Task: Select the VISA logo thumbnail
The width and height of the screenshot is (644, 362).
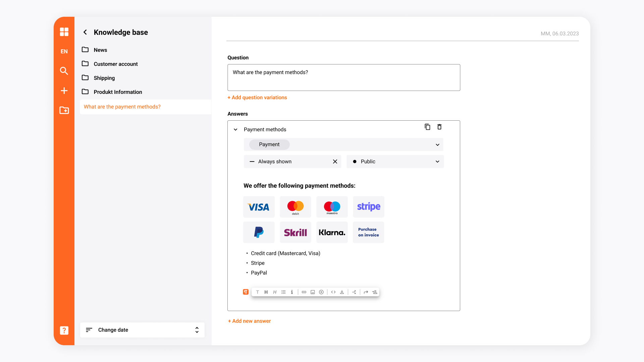Action: [259, 207]
